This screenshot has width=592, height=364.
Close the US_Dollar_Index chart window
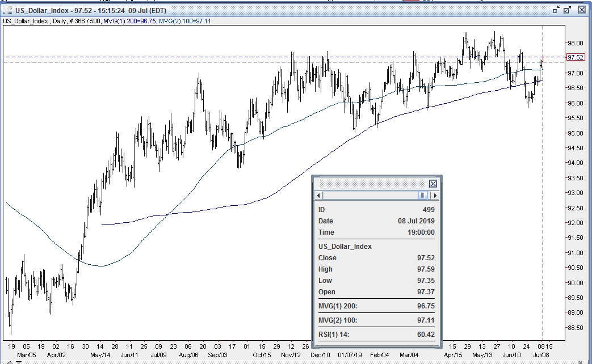(582, 10)
